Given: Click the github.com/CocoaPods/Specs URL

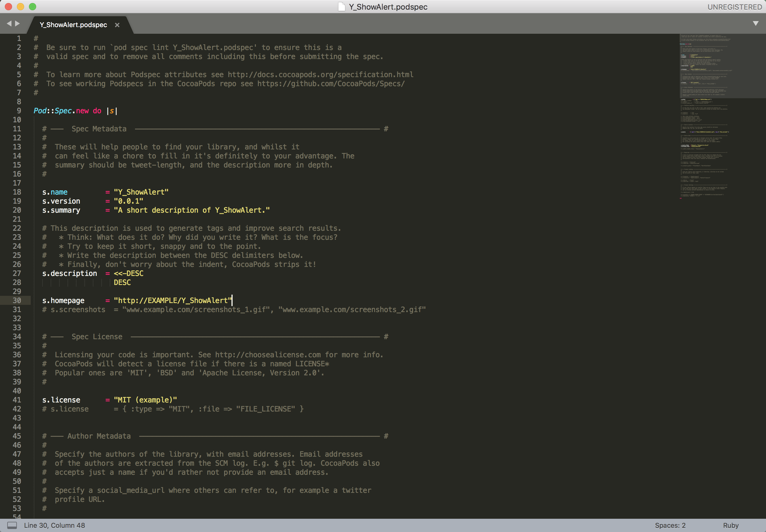Looking at the screenshot, I should [331, 84].
